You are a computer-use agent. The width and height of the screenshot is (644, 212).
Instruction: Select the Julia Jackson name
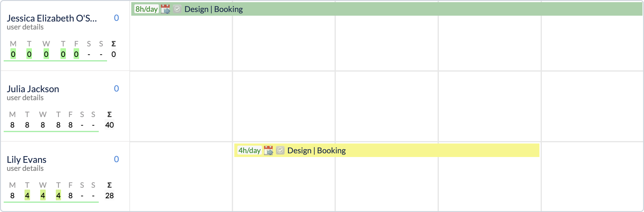coord(33,89)
